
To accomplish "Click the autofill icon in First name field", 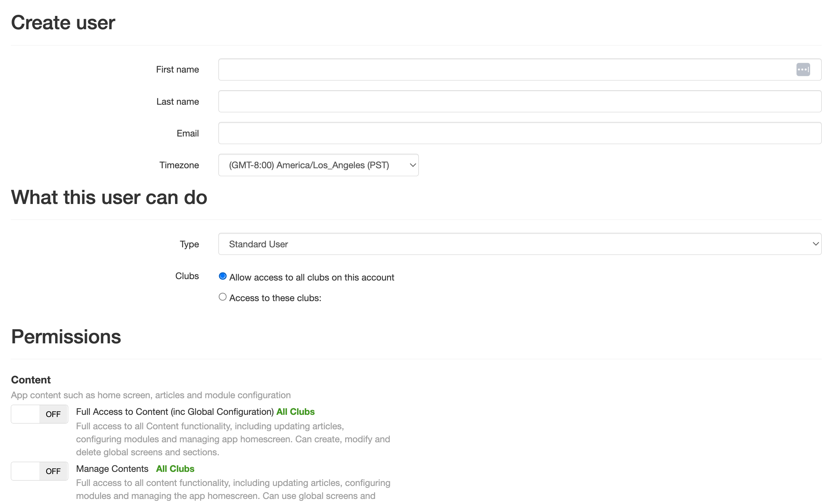I will 803,69.
